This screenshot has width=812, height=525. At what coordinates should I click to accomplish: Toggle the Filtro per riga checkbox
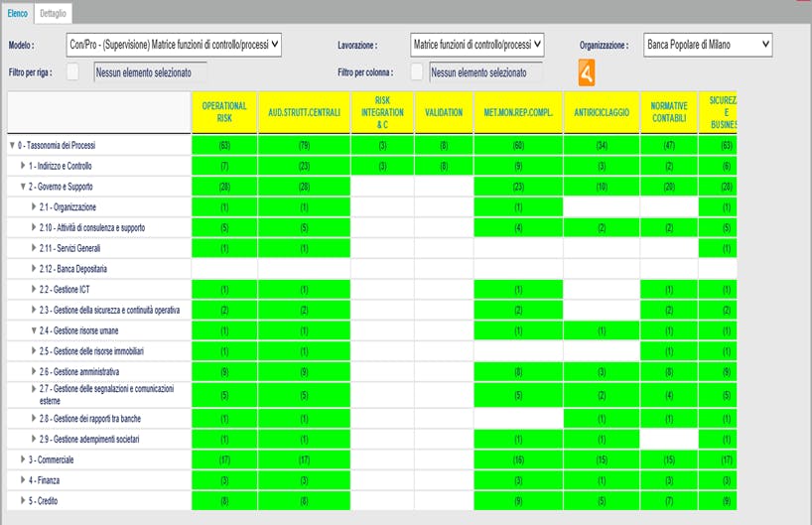click(x=72, y=72)
